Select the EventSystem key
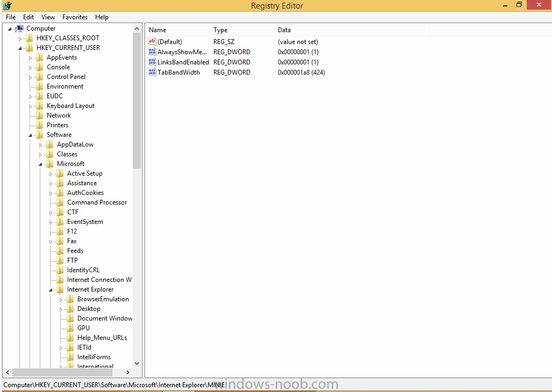 tap(85, 221)
